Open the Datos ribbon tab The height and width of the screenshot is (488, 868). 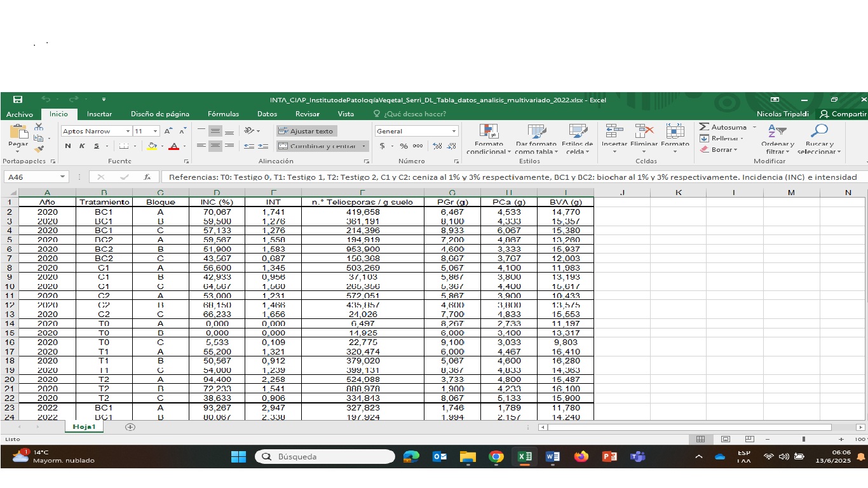point(267,114)
